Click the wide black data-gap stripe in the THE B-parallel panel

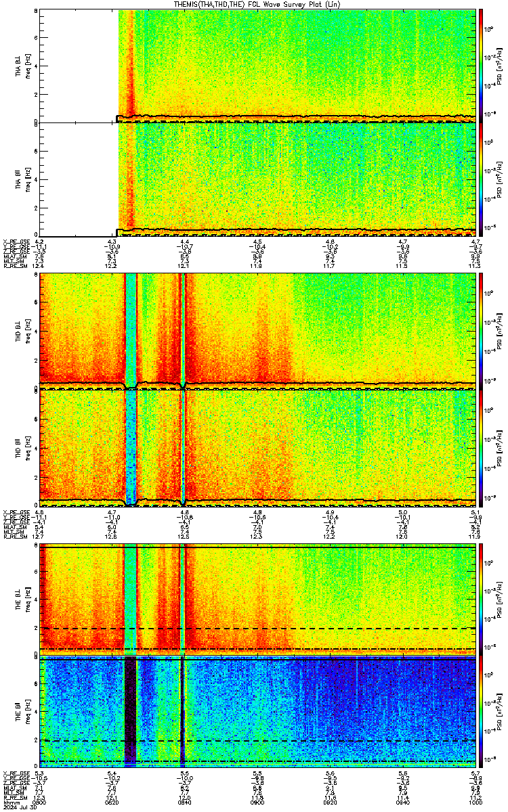pyautogui.click(x=130, y=711)
